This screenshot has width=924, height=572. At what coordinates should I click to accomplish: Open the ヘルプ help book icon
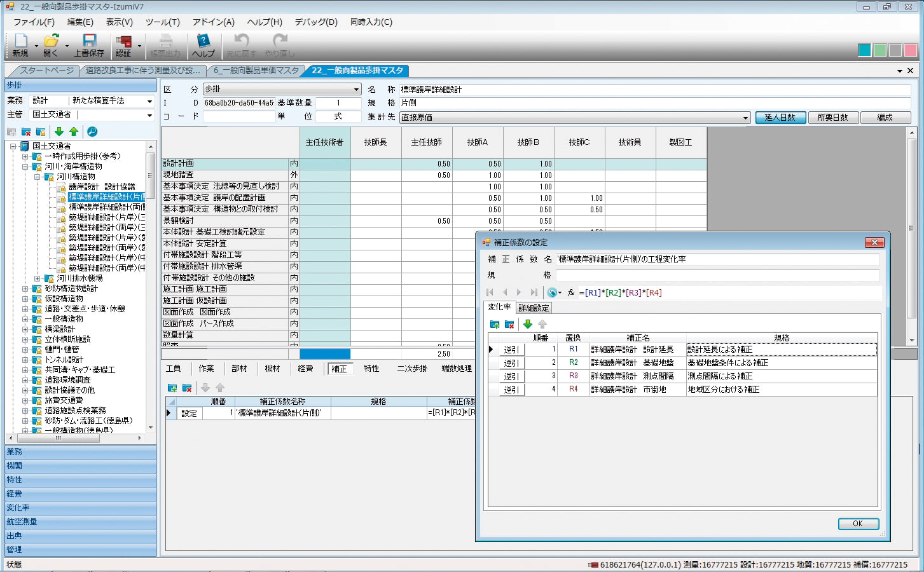(203, 42)
